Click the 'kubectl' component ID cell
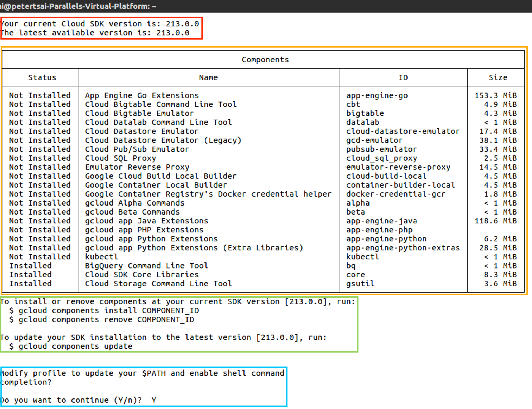This screenshot has width=532, height=409. (362, 257)
